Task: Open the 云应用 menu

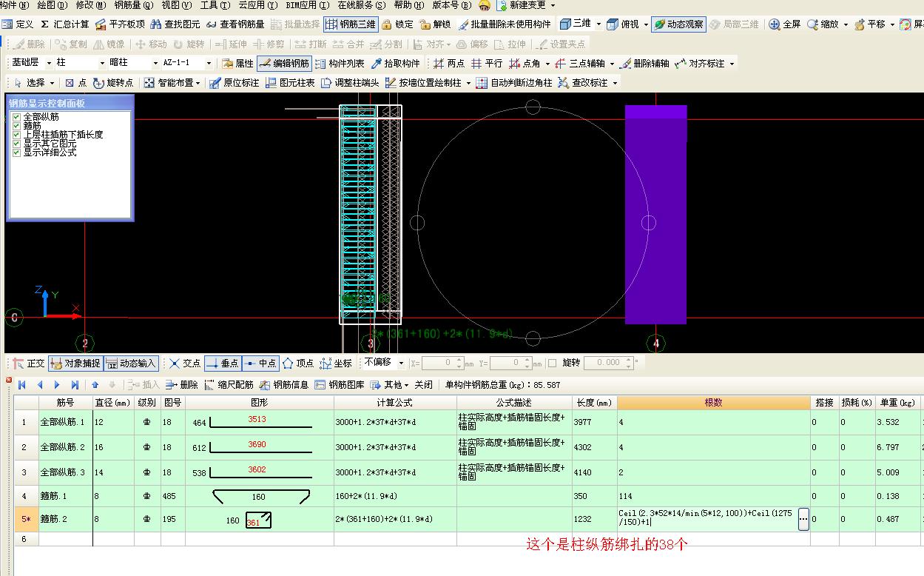Action: pyautogui.click(x=258, y=4)
